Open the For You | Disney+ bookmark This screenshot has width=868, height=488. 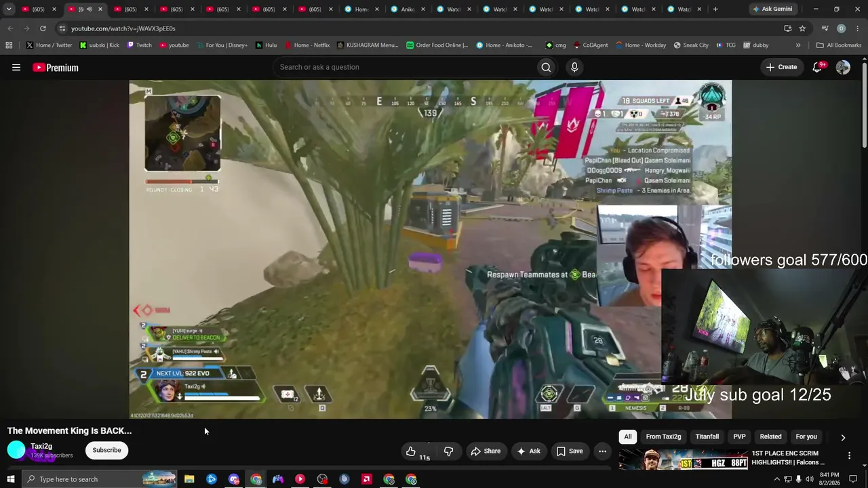click(222, 45)
